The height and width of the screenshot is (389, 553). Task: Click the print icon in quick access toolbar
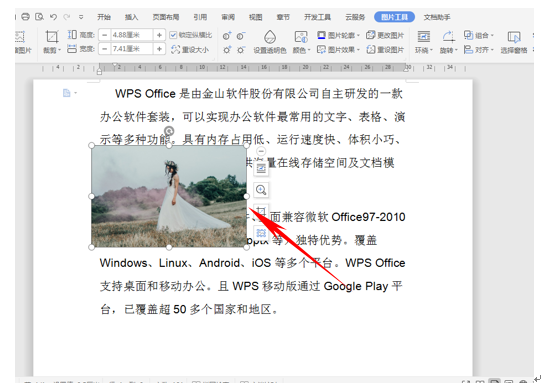coord(25,17)
